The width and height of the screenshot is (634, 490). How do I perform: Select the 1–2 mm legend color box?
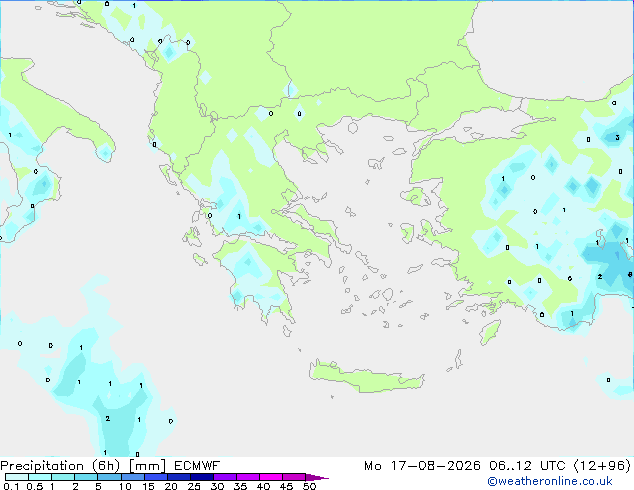click(x=63, y=477)
